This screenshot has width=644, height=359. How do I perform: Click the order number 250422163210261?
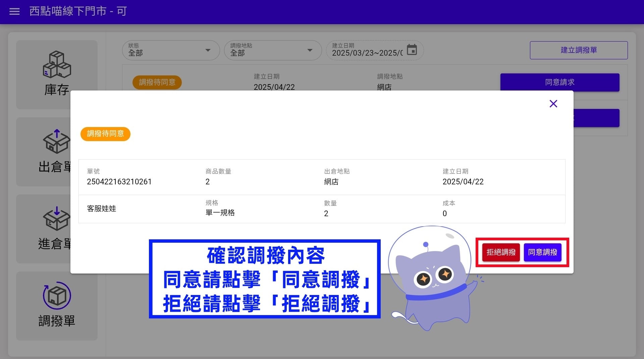119,182
